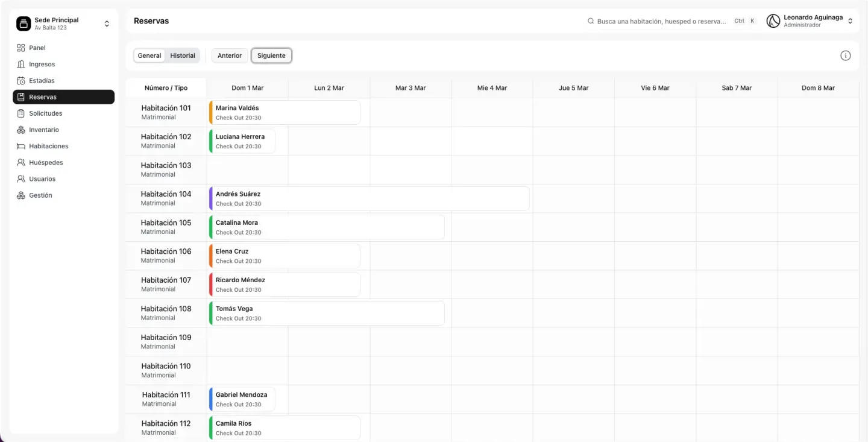Open the info icon at top right

click(x=846, y=55)
